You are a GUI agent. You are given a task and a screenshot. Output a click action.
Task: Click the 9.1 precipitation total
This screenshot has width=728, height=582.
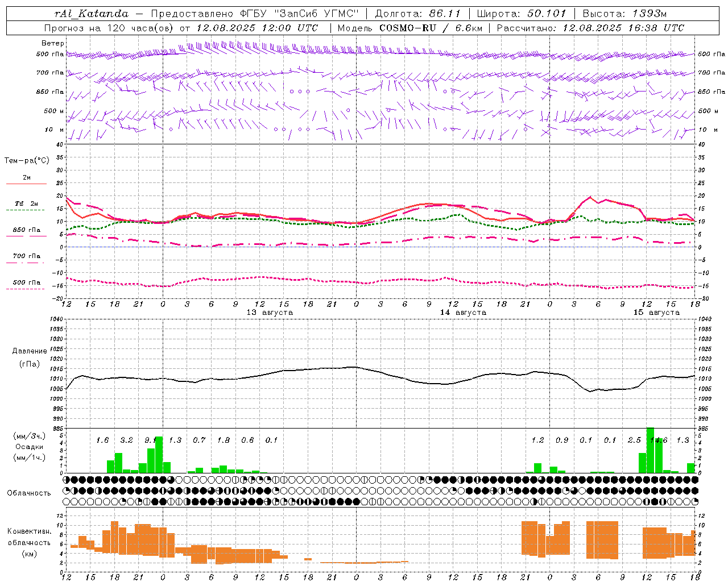pos(150,440)
